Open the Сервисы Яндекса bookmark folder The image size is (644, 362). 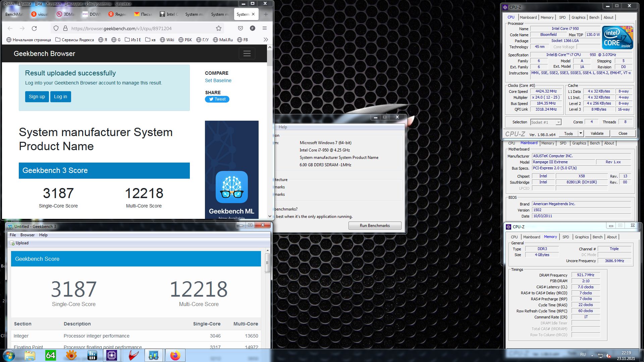point(74,40)
